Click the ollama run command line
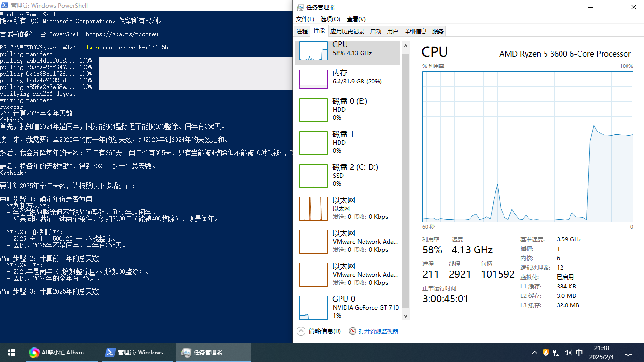644x362 pixels. tap(124, 48)
